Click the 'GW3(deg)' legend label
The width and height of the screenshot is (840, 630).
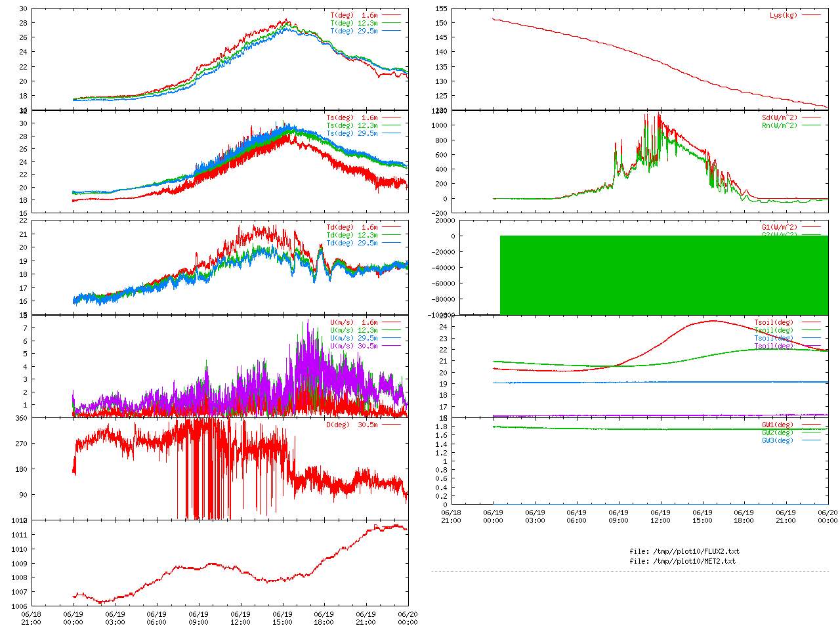click(778, 440)
